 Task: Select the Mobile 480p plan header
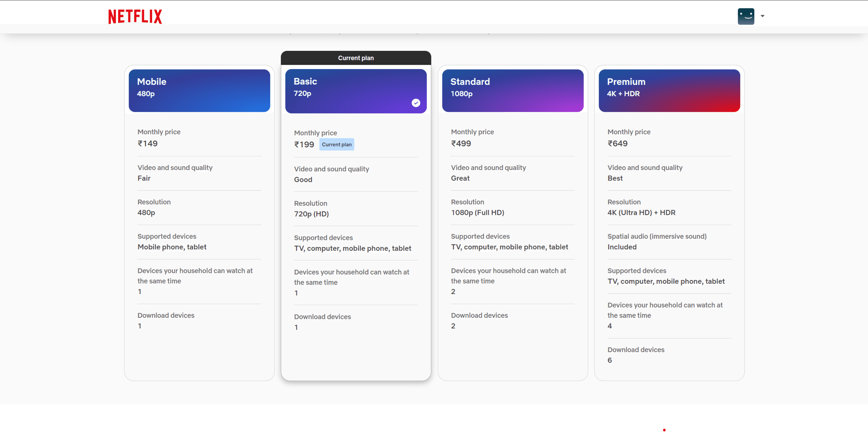pyautogui.click(x=199, y=90)
